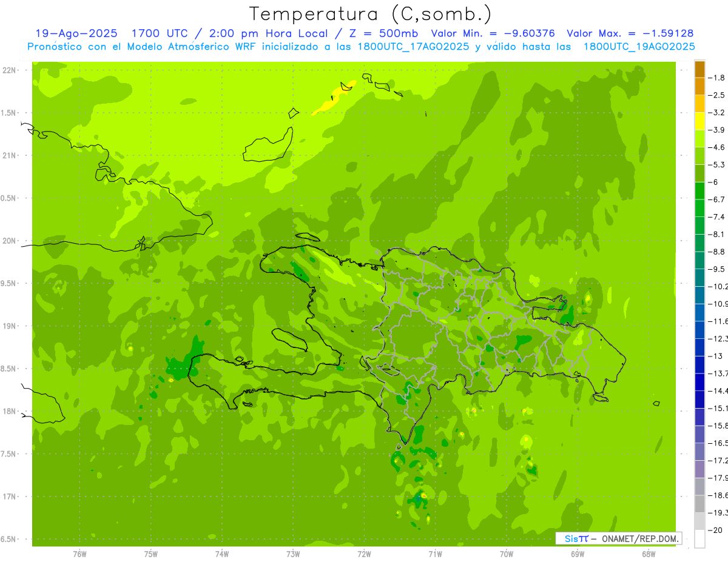Click the '76W' longitude axis label

click(x=79, y=554)
